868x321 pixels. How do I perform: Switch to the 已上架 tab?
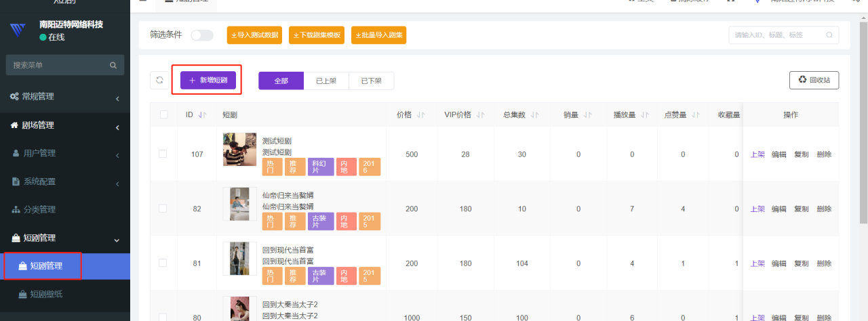326,81
